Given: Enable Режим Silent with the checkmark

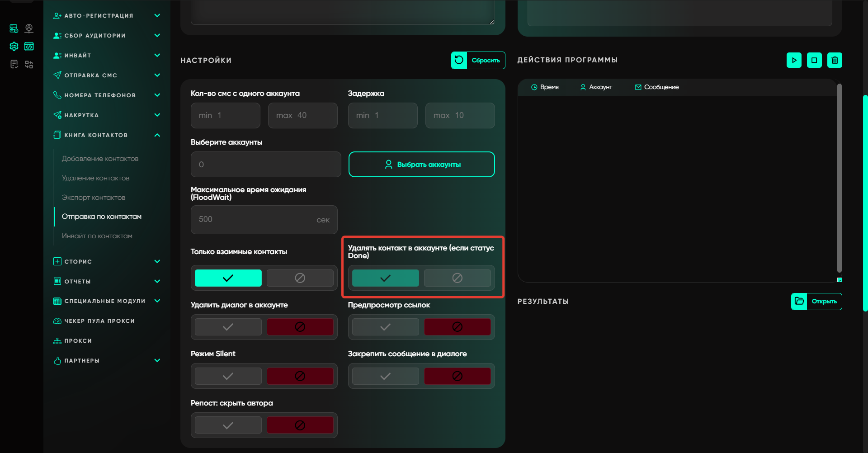Looking at the screenshot, I should tap(228, 376).
